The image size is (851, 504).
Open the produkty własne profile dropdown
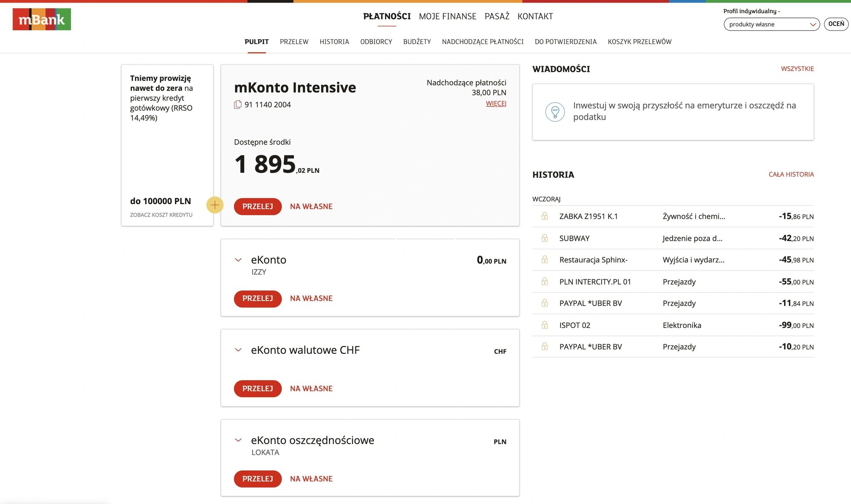click(x=771, y=24)
